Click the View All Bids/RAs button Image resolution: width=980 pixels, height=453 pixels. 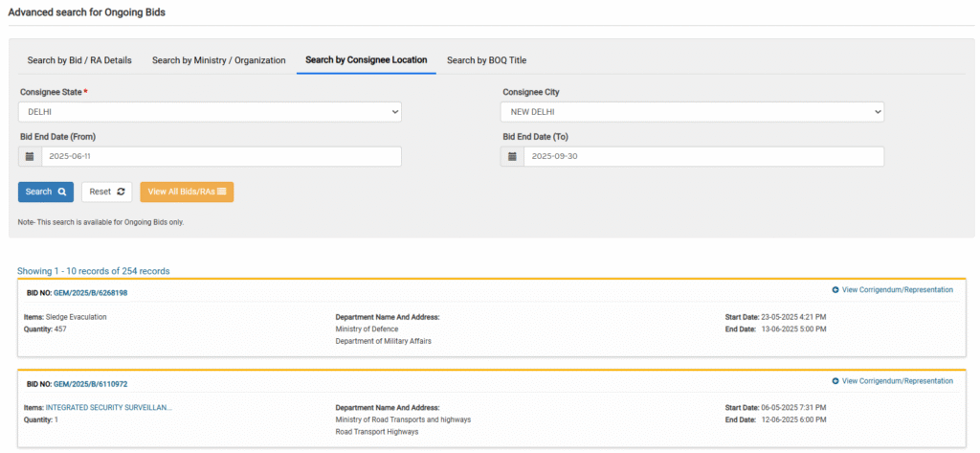coord(187,193)
